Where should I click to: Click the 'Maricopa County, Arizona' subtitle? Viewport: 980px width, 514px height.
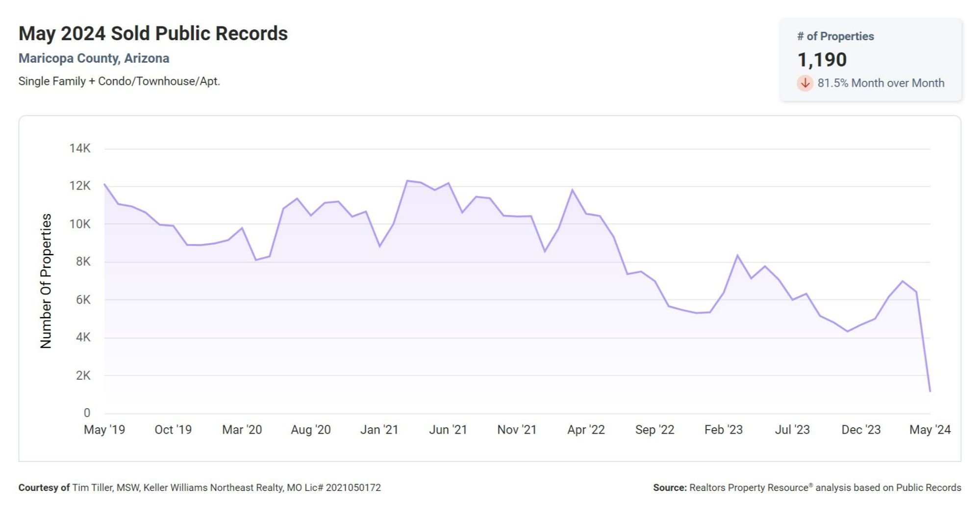pos(94,58)
